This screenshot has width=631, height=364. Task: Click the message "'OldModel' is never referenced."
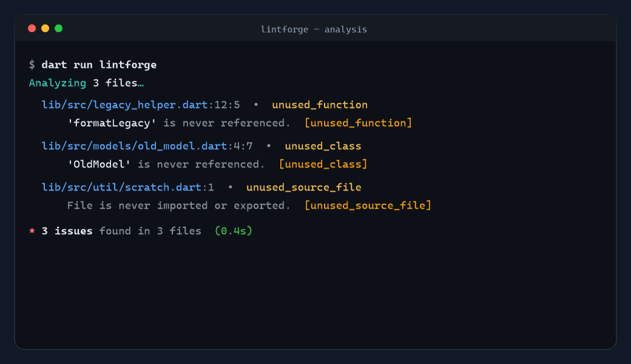(166, 164)
